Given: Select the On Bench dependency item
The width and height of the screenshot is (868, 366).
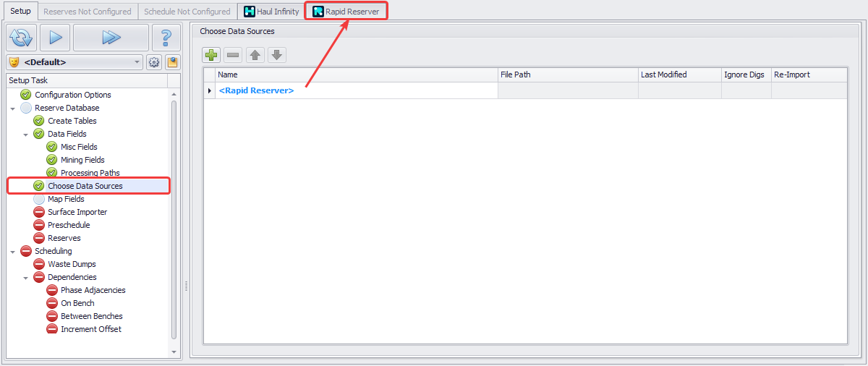Looking at the screenshot, I should tap(77, 303).
